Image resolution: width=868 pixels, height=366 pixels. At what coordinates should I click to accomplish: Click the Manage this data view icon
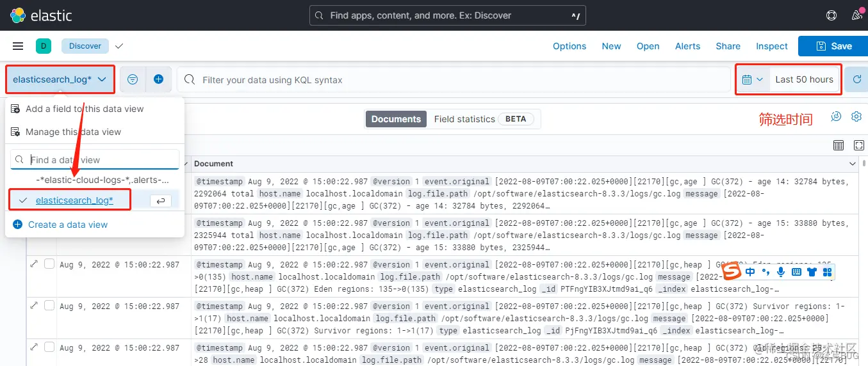(16, 132)
